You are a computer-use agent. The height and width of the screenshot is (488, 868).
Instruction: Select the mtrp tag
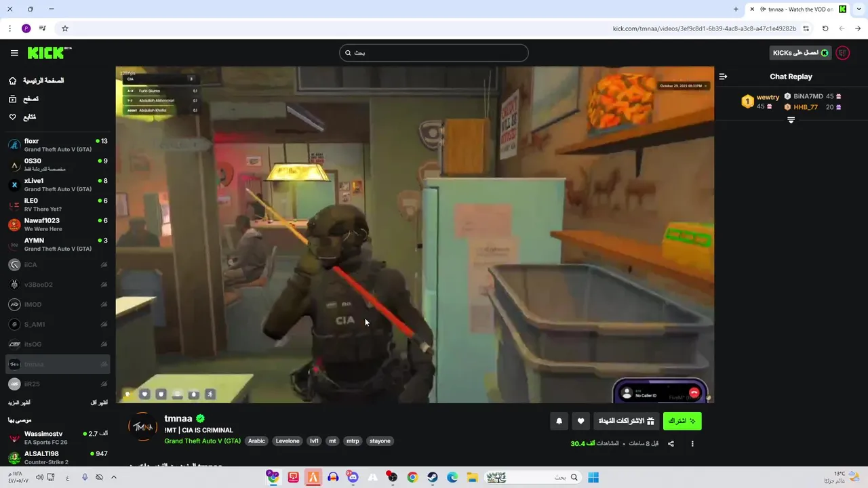[x=353, y=441]
